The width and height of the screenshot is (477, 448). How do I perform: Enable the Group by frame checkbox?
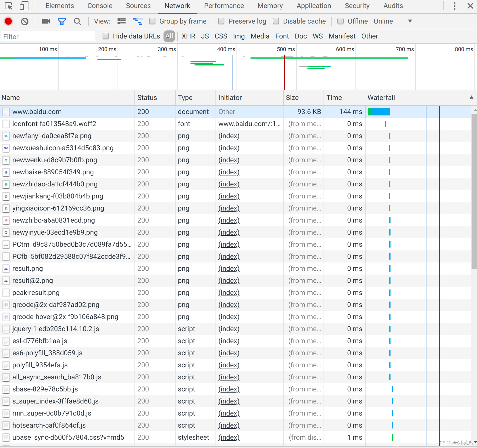tap(152, 21)
